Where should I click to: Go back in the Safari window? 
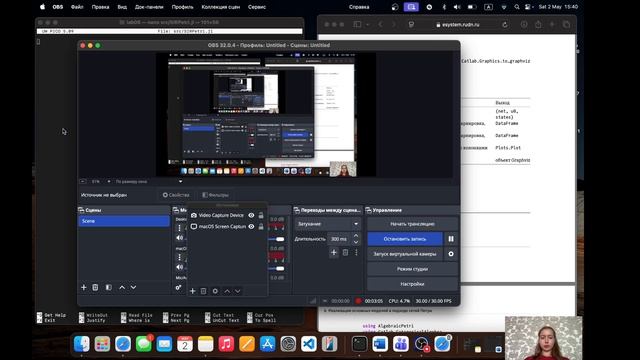[380, 24]
